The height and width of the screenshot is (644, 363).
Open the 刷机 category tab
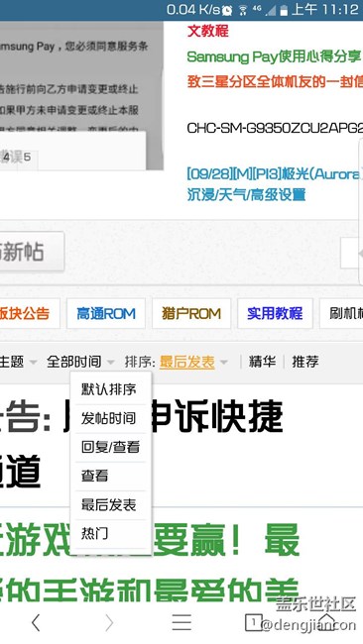341,314
